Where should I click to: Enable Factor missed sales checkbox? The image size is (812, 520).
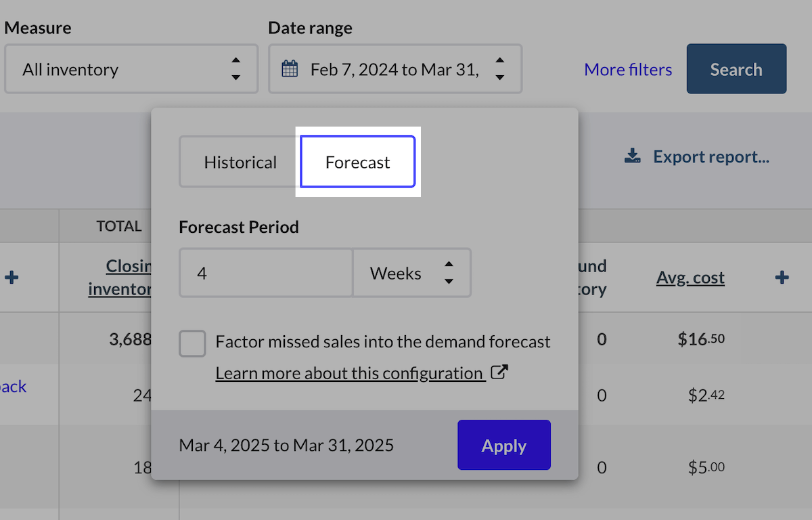coord(193,343)
